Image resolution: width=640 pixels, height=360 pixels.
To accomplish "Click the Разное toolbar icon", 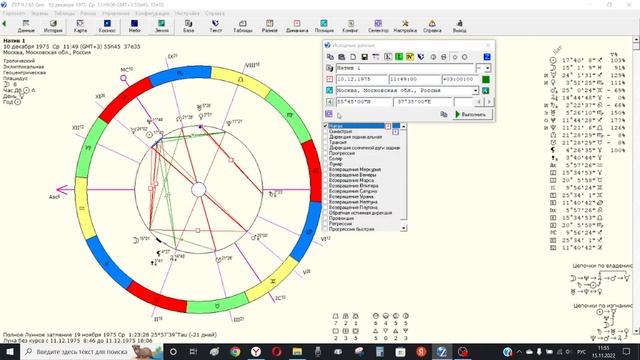I will tap(269, 27).
